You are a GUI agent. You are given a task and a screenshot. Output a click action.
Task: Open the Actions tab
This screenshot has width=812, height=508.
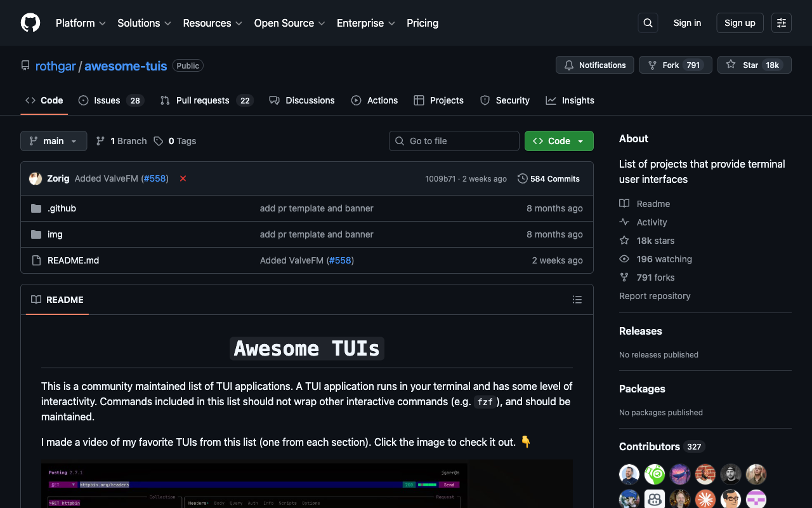coord(375,100)
